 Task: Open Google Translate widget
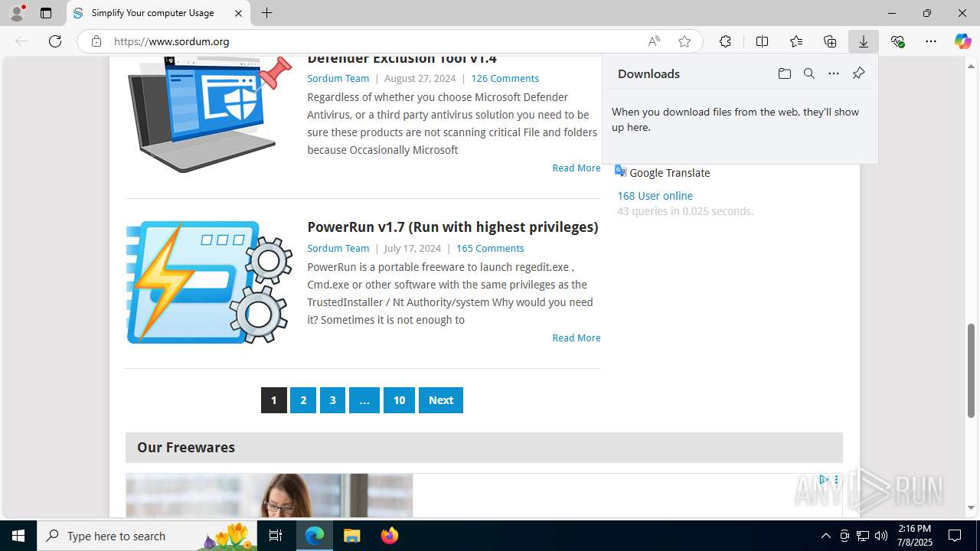(x=662, y=172)
